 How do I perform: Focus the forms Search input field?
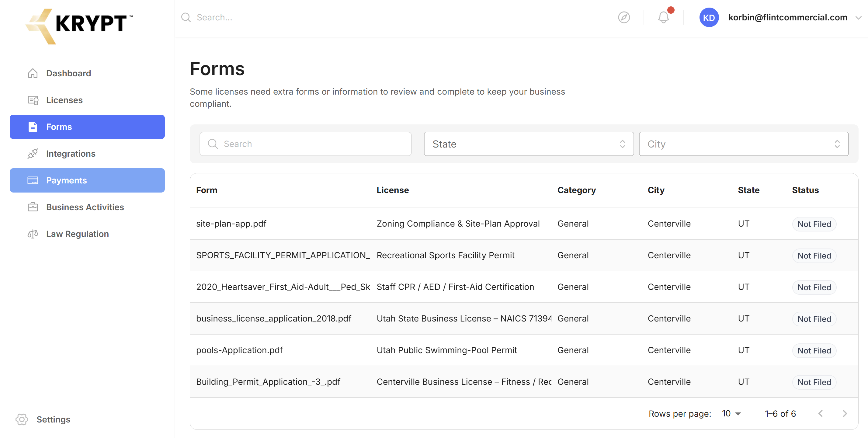pyautogui.click(x=306, y=144)
